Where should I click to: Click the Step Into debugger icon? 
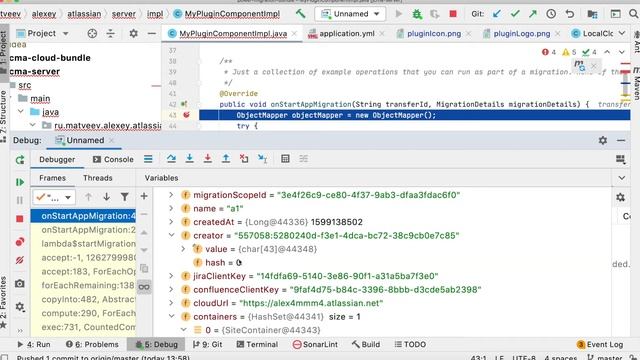pyautogui.click(x=189, y=159)
